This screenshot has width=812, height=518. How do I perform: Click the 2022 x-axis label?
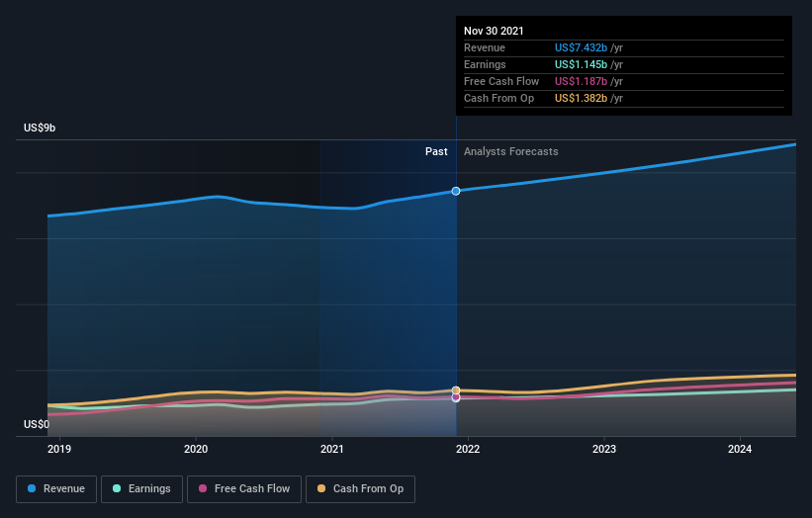(x=468, y=449)
